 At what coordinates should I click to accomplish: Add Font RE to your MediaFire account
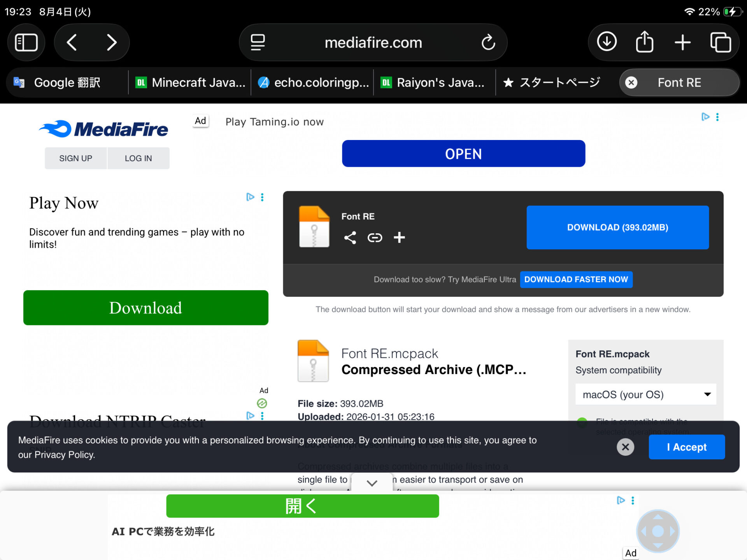tap(399, 237)
